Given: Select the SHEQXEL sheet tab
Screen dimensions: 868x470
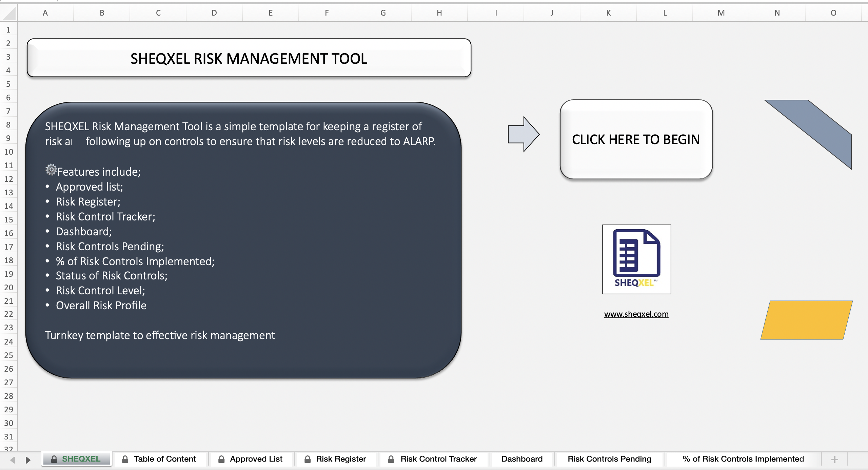Looking at the screenshot, I should point(77,459).
